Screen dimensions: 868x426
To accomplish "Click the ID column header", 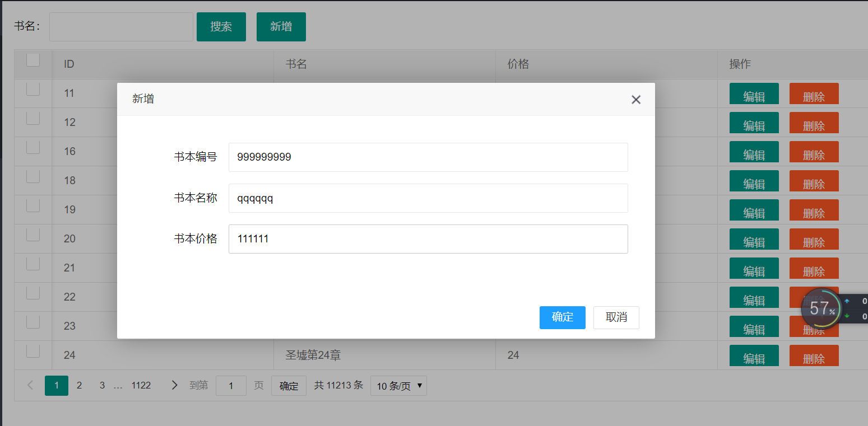I will coord(163,64).
